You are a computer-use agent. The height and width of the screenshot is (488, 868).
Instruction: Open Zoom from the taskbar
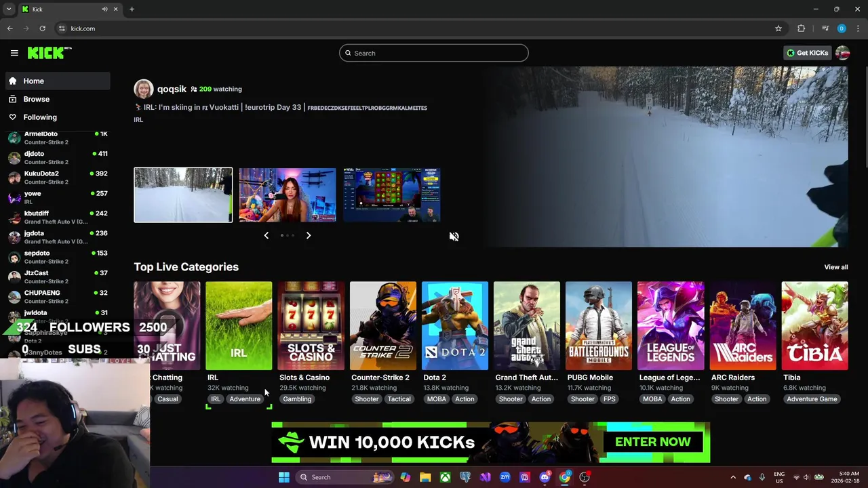click(x=505, y=477)
